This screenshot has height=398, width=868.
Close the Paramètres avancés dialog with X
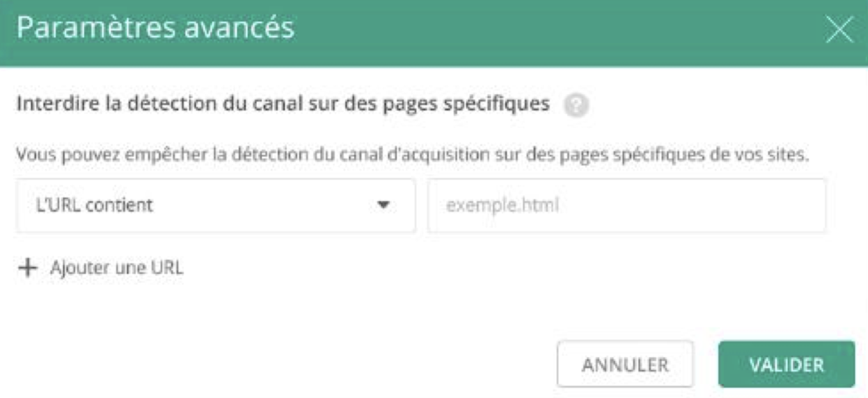[840, 29]
